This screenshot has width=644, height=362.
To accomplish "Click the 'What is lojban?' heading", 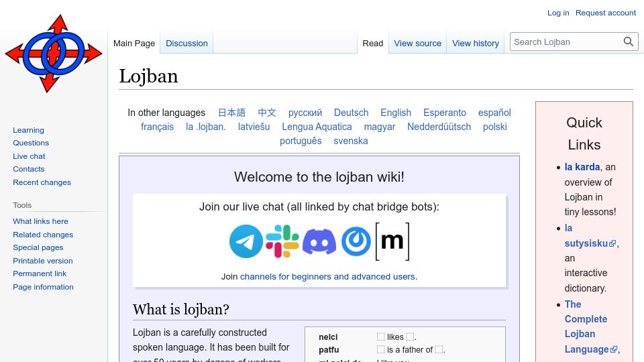I will (180, 310).
